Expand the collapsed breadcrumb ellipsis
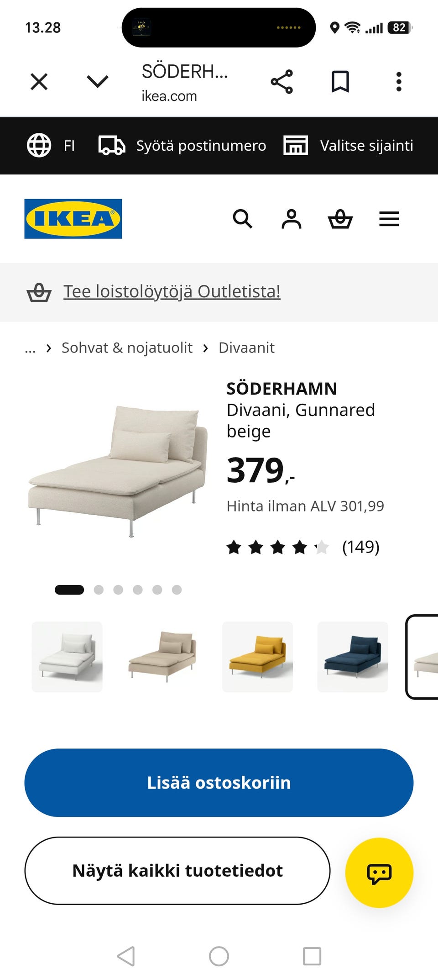Viewport: 438px width, 980px height. (x=30, y=348)
